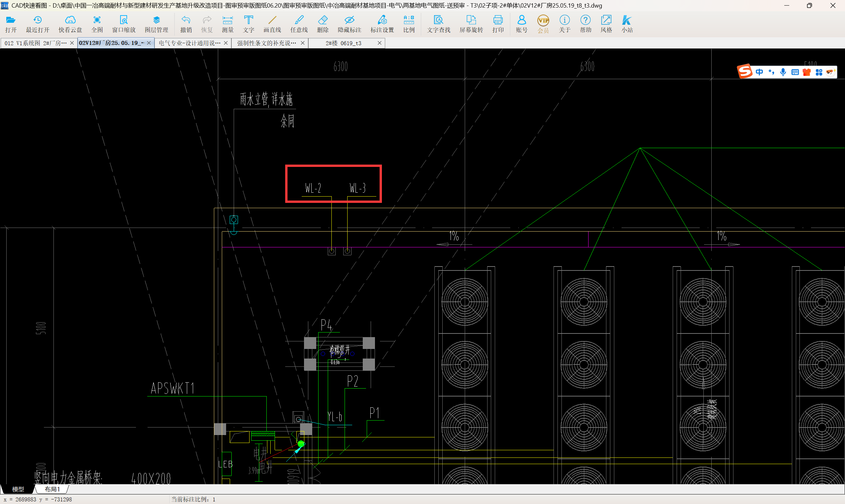Click the Sogou AI assistant avatar
Image resolution: width=845 pixels, height=504 pixels.
[x=830, y=72]
